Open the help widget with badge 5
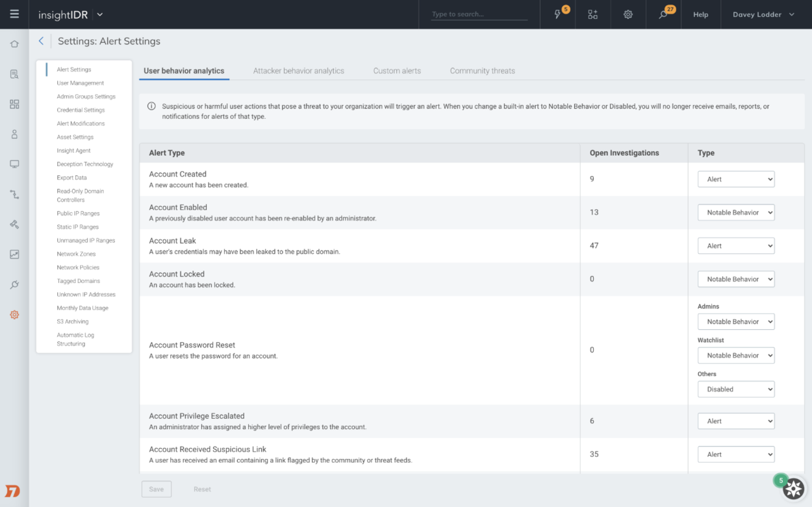812x507 pixels. coord(793,488)
